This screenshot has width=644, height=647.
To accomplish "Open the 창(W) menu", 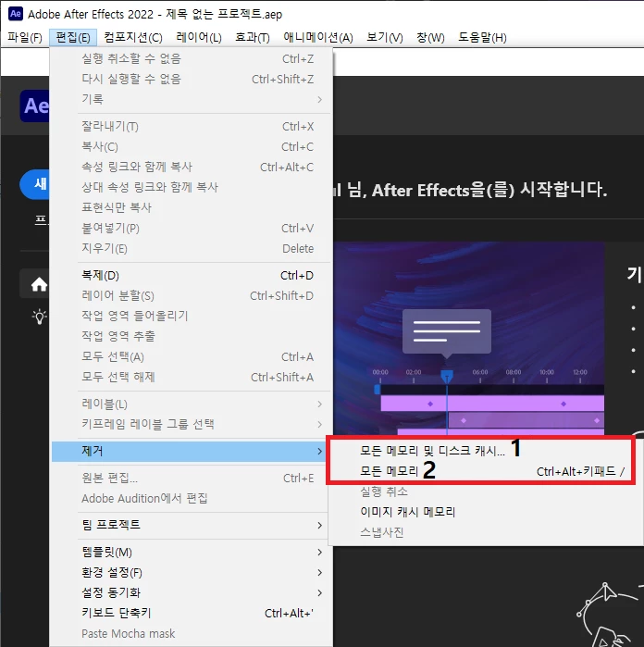I will (x=430, y=38).
